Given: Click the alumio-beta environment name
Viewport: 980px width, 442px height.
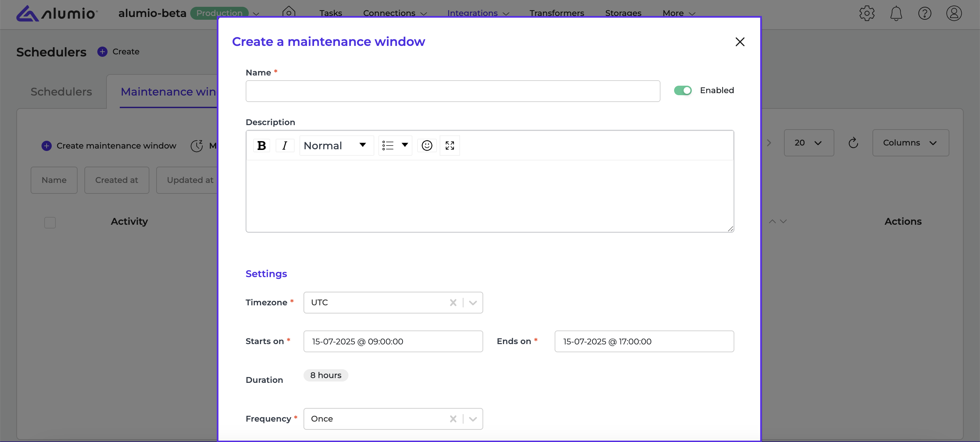Looking at the screenshot, I should point(152,13).
